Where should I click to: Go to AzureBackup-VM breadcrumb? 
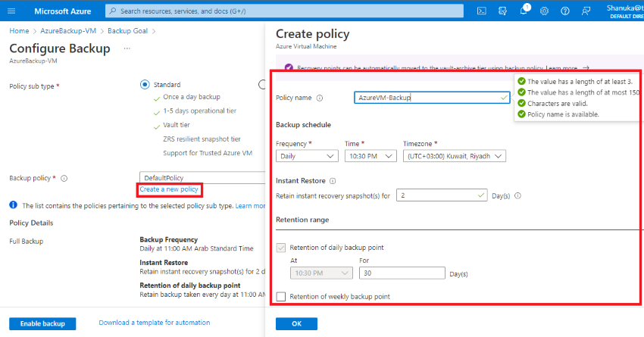(68, 31)
